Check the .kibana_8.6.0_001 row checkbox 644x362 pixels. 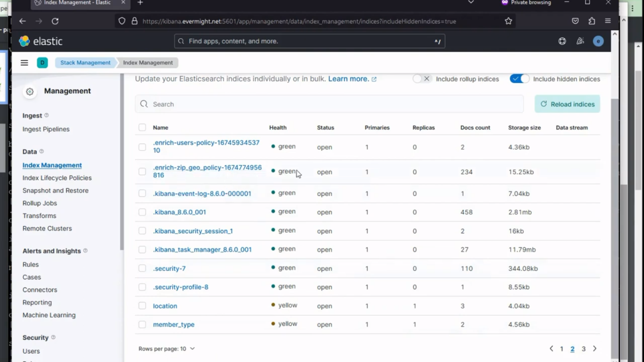point(142,212)
